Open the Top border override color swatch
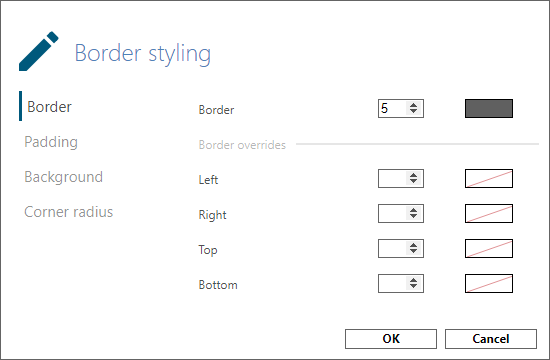This screenshot has width=550, height=360. point(489,248)
